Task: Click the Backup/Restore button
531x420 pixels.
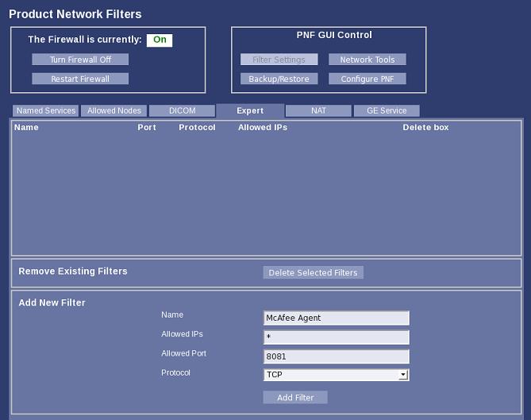Action: (x=279, y=79)
